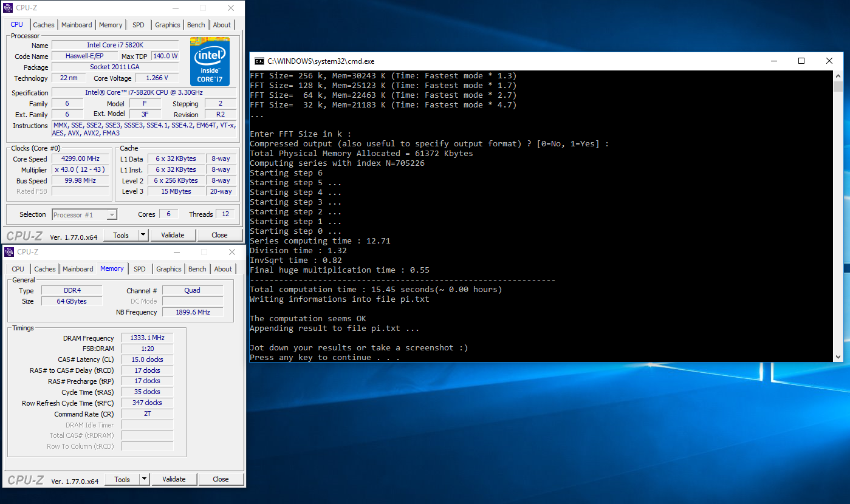This screenshot has width=850, height=504.
Task: Click FSB:DRAM value 1:20
Action: pos(147,349)
